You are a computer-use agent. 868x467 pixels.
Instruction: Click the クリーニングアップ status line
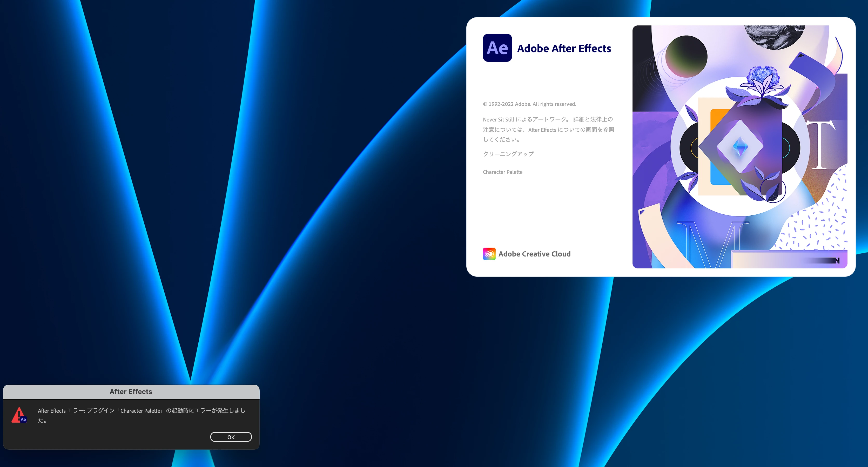pos(508,154)
